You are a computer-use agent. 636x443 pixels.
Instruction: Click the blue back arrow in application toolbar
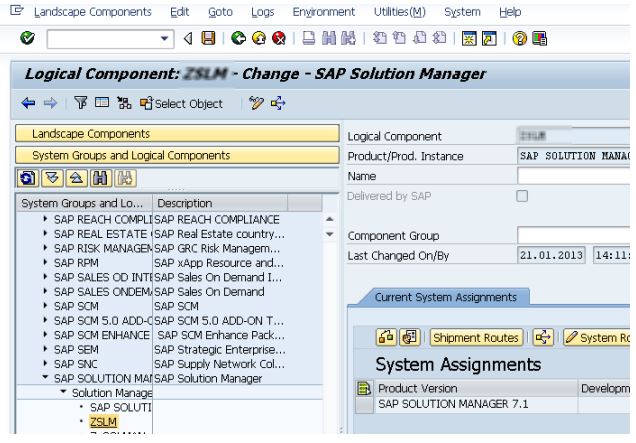pyautogui.click(x=28, y=103)
